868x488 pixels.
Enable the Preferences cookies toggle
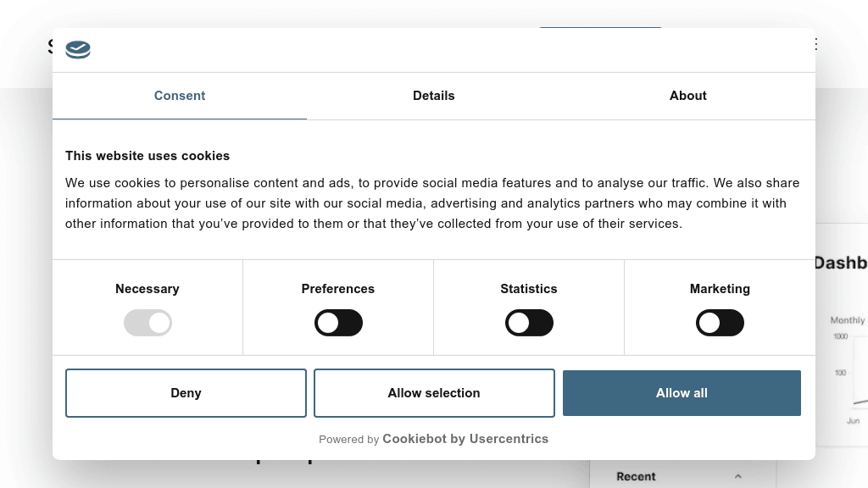(338, 323)
